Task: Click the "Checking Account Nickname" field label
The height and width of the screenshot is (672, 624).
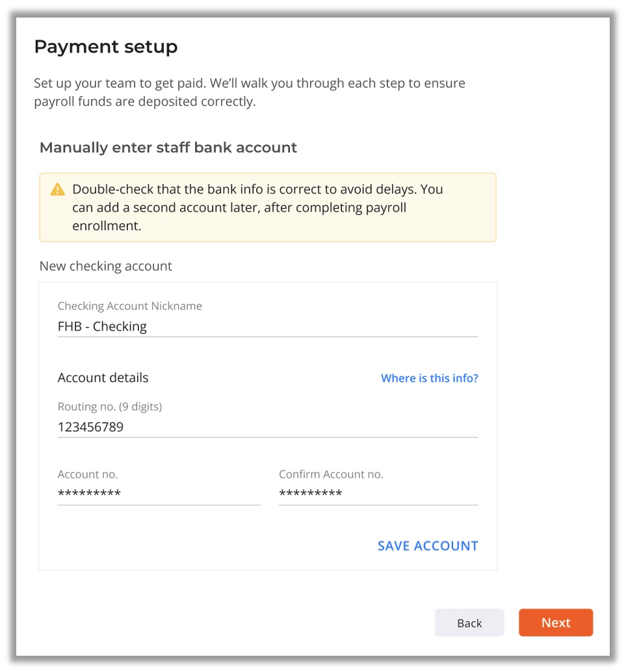Action: pos(130,306)
